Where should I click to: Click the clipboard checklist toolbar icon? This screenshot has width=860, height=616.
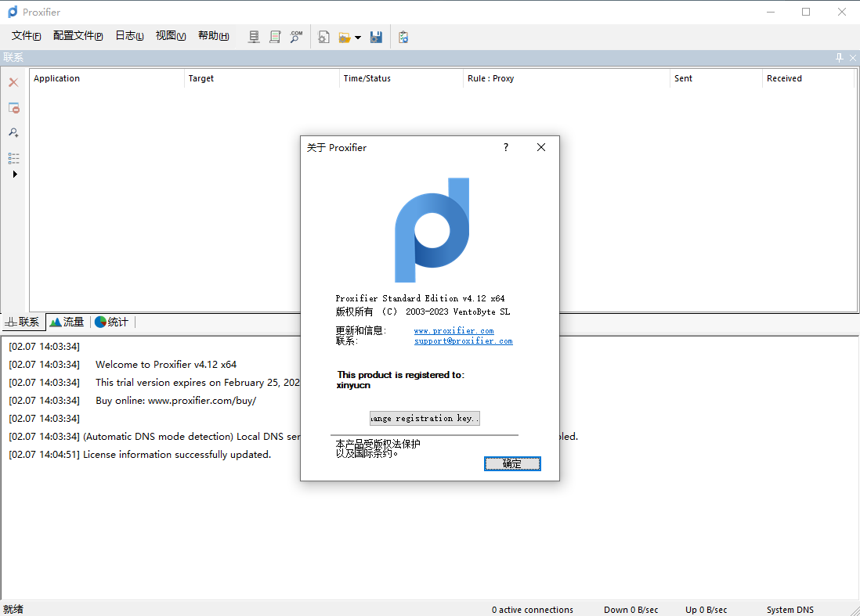tap(403, 37)
